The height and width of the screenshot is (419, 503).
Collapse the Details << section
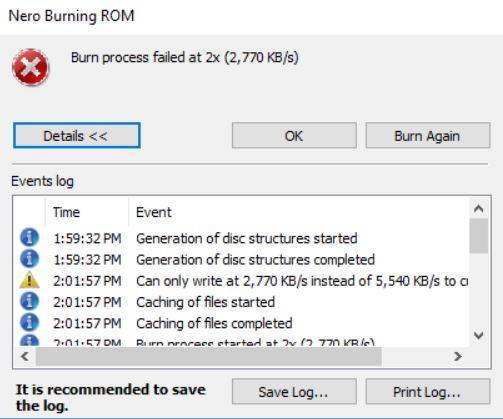77,136
